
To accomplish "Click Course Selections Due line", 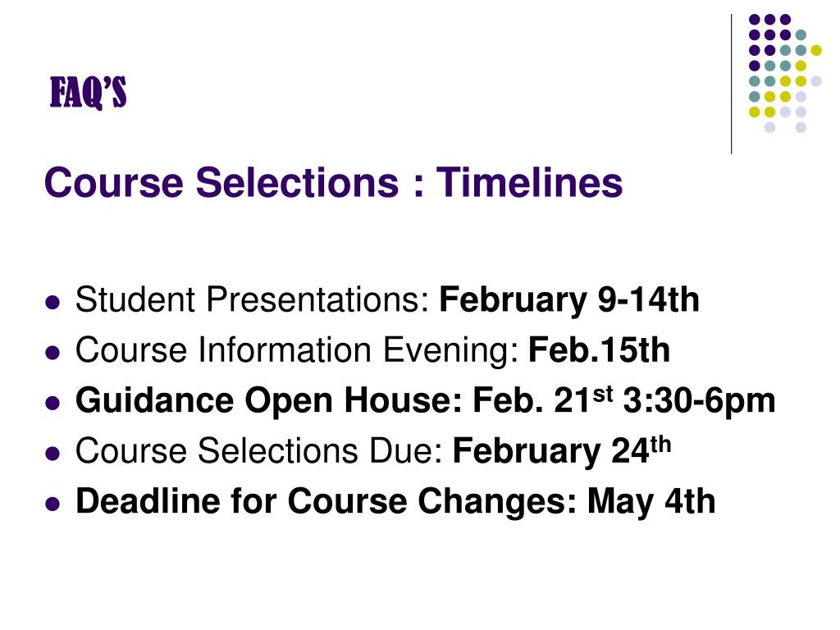I will pos(373,450).
